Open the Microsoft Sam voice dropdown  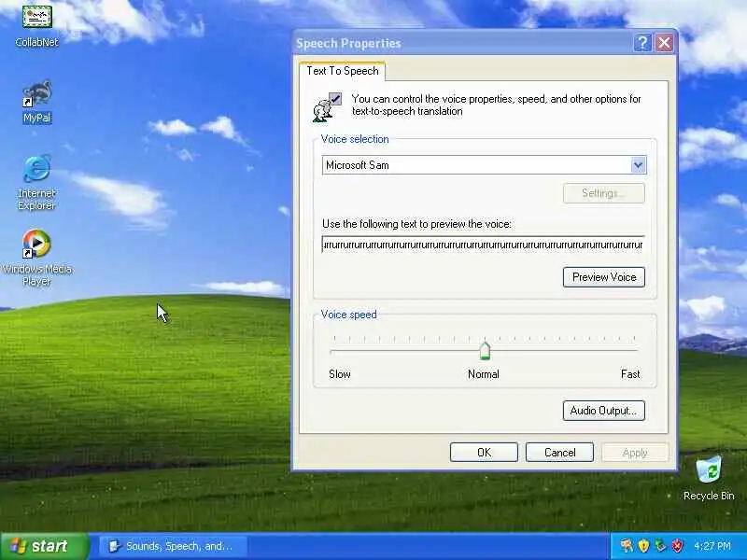pyautogui.click(x=638, y=165)
